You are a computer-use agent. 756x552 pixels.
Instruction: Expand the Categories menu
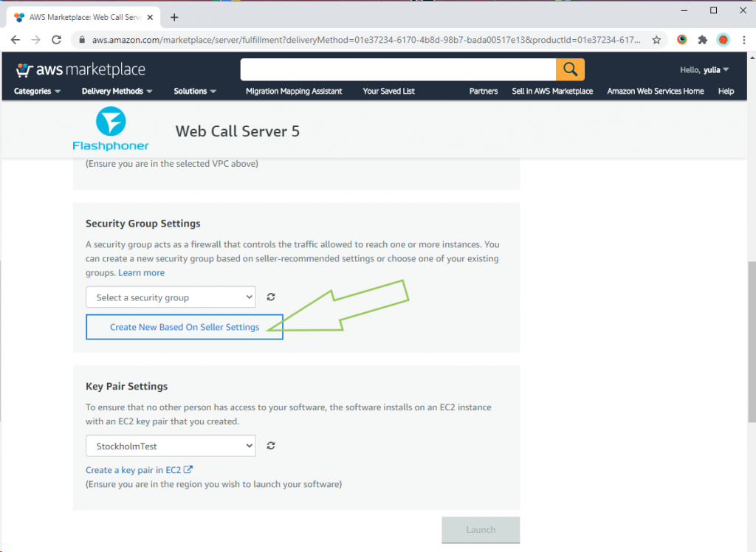tap(37, 91)
